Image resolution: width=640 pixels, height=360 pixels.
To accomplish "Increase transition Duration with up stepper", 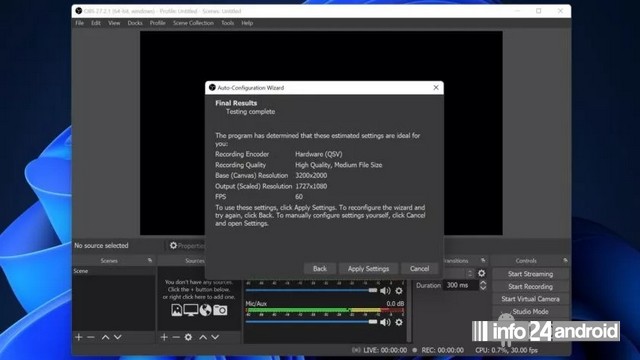I will [x=483, y=282].
